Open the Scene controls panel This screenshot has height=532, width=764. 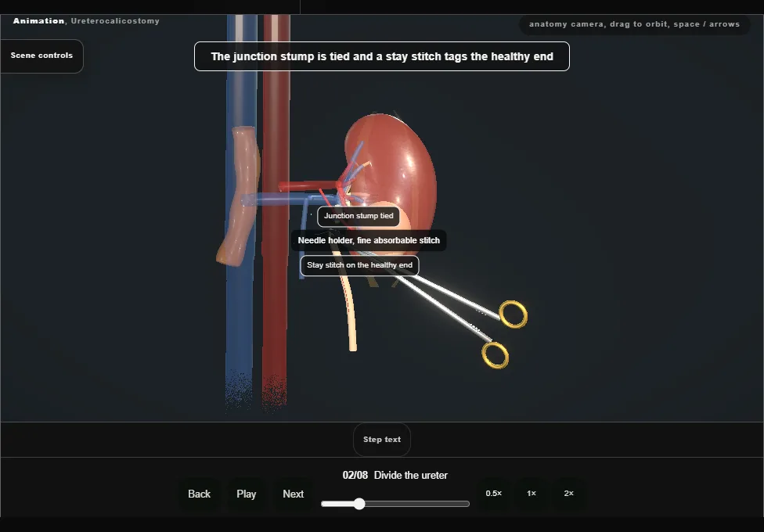[42, 56]
